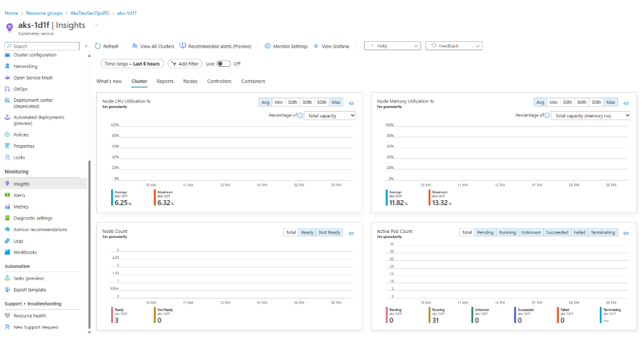
Task: Open Monitor Settings gear
Action: tap(268, 46)
